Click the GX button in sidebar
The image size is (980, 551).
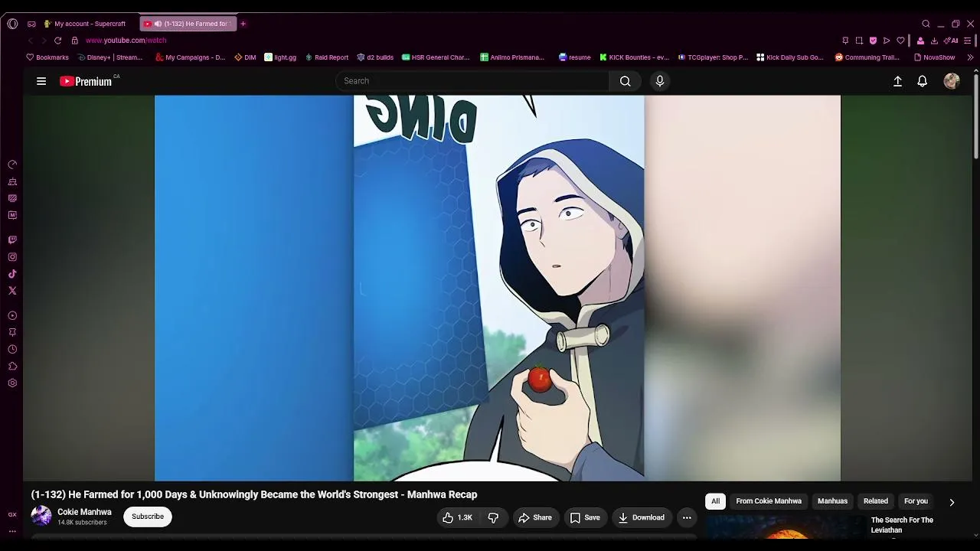pyautogui.click(x=12, y=515)
